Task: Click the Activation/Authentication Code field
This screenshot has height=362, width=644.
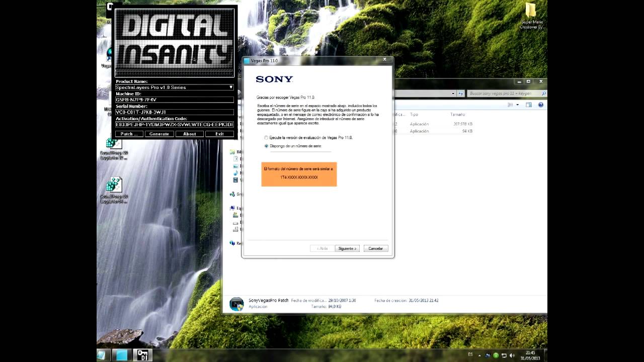Action: pyautogui.click(x=174, y=124)
